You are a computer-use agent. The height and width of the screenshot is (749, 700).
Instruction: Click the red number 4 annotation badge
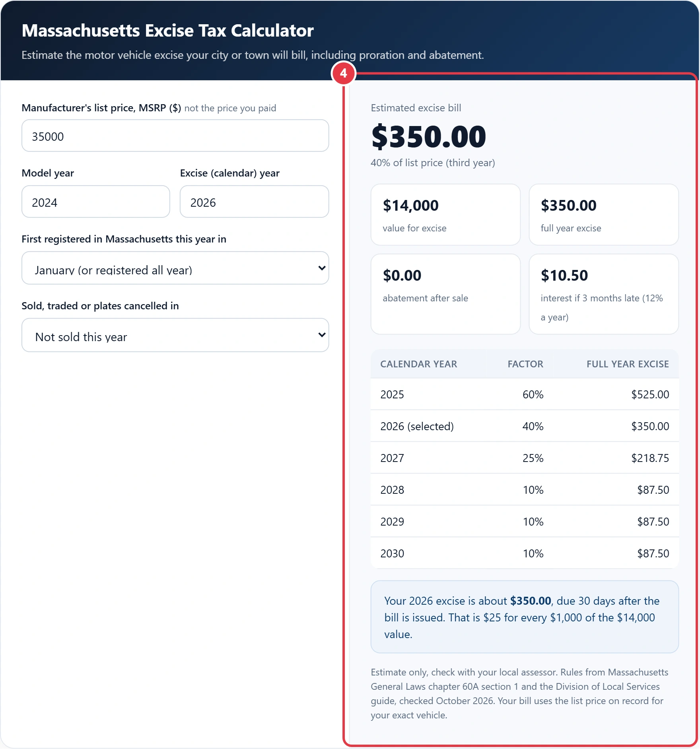pos(343,73)
